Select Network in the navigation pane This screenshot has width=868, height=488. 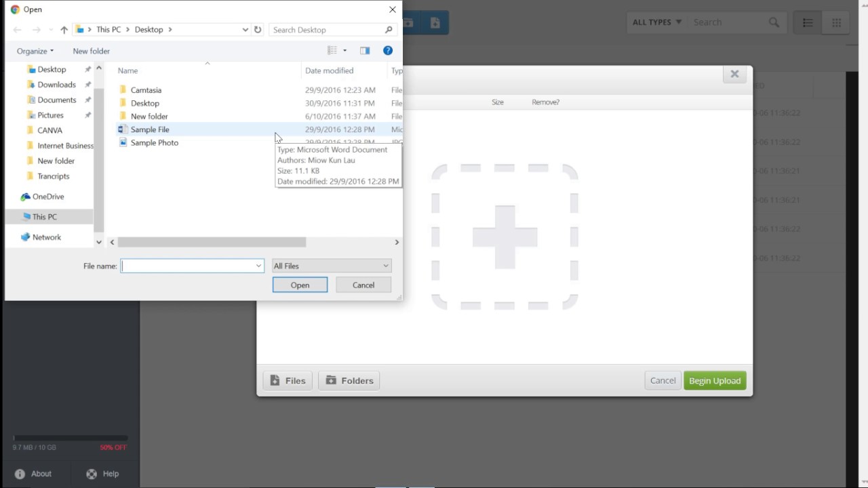point(47,237)
